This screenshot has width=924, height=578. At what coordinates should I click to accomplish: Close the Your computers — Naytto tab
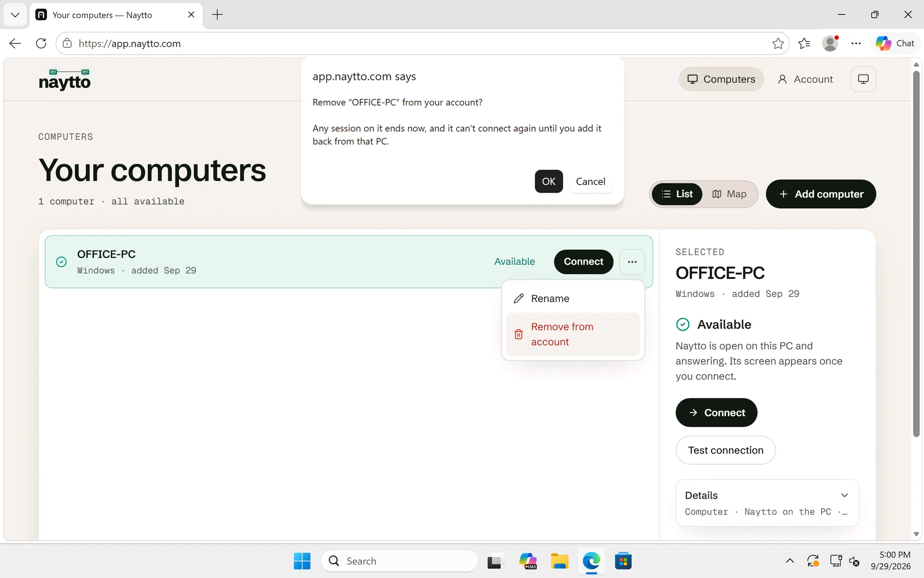(191, 15)
